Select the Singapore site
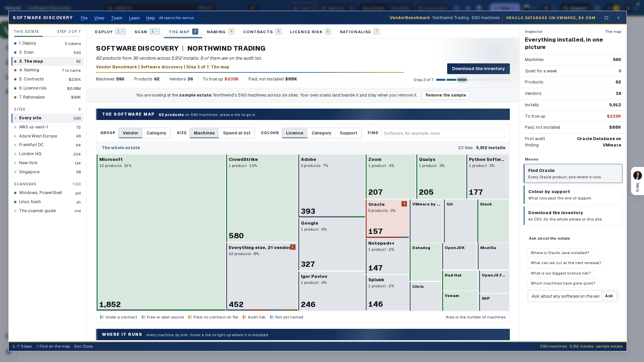Image resolution: width=644 pixels, height=362 pixels. [47, 172]
